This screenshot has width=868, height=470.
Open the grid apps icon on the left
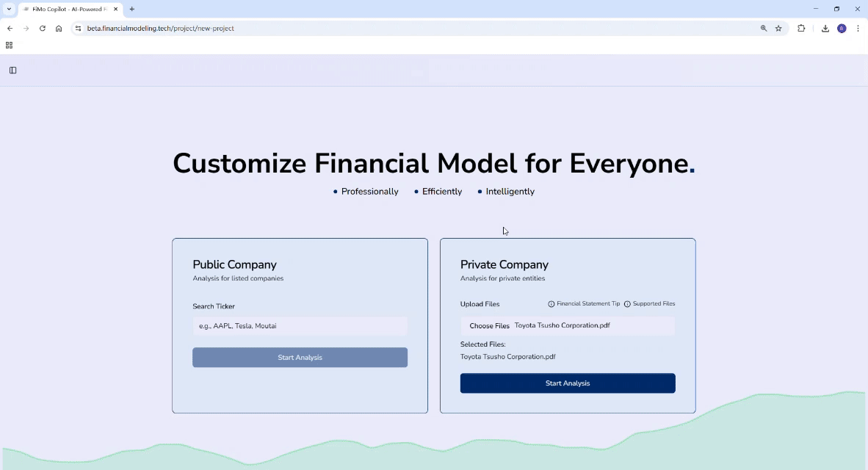pos(9,45)
